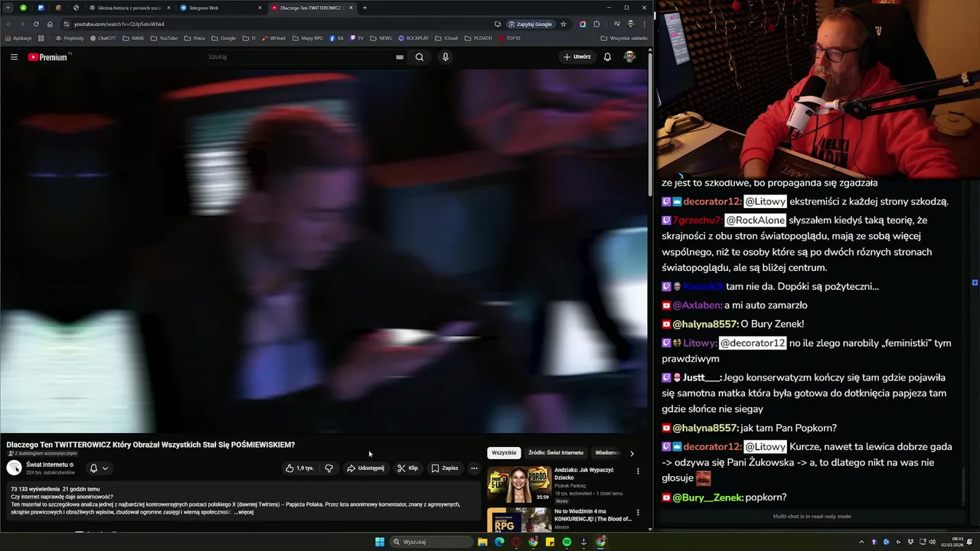980x551 pixels.
Task: Select Źródło: Świat Internetu chip
Action: (x=556, y=452)
